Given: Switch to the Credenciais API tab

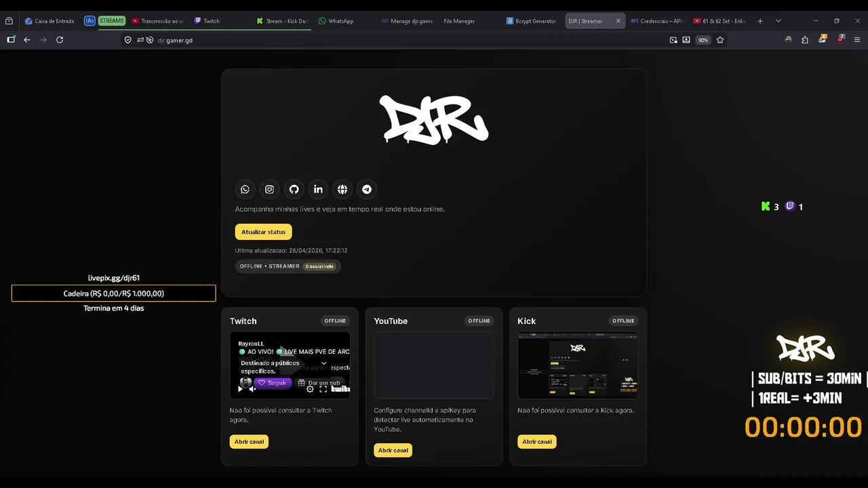Looking at the screenshot, I should pos(656,21).
